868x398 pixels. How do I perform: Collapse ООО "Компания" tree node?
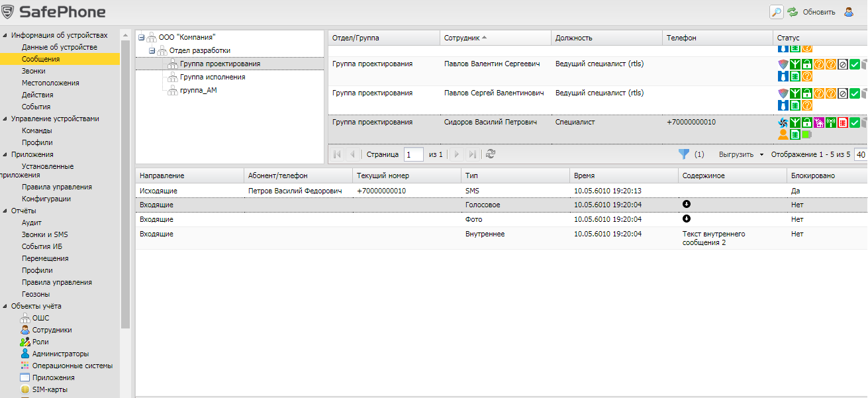(x=141, y=37)
